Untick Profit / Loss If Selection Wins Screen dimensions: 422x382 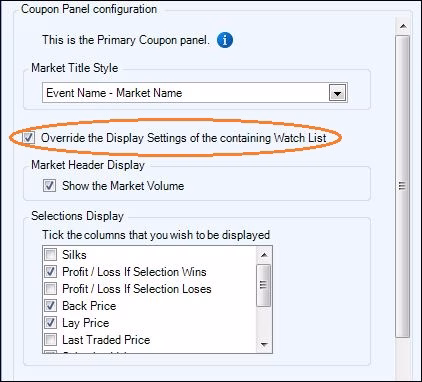tap(51, 272)
